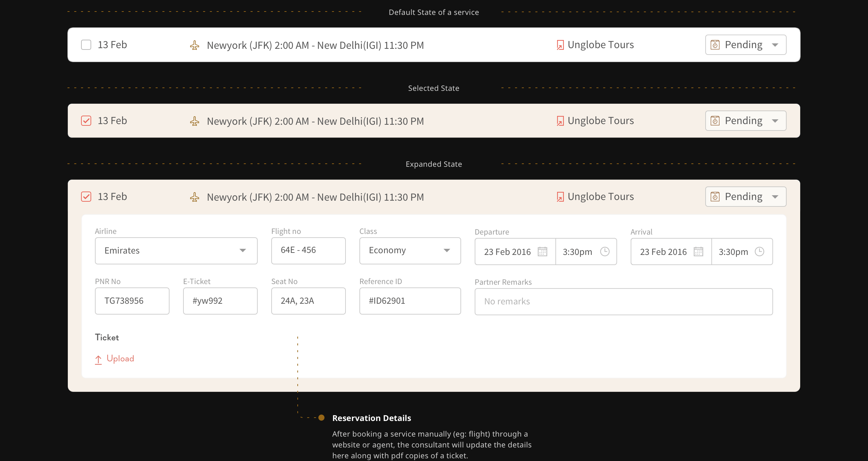Click the Partner Remarks input field

click(x=624, y=302)
